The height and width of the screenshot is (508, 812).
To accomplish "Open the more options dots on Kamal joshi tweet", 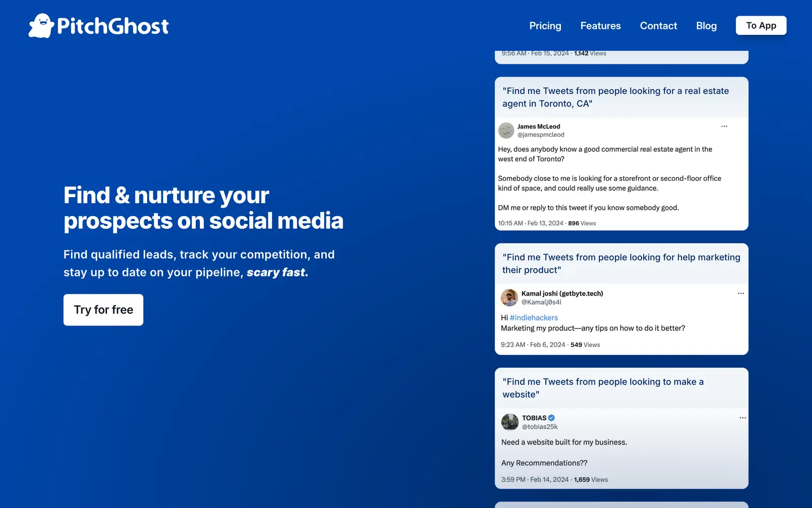I will coord(741,293).
